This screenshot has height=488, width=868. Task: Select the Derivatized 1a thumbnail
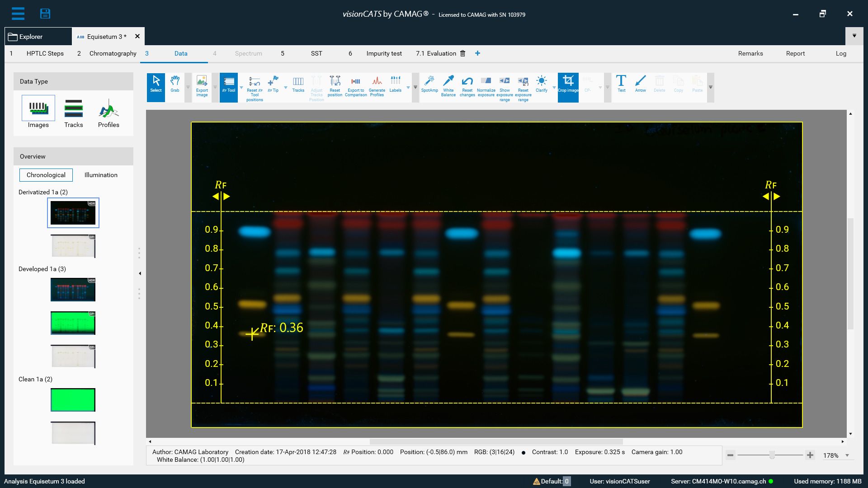click(72, 213)
